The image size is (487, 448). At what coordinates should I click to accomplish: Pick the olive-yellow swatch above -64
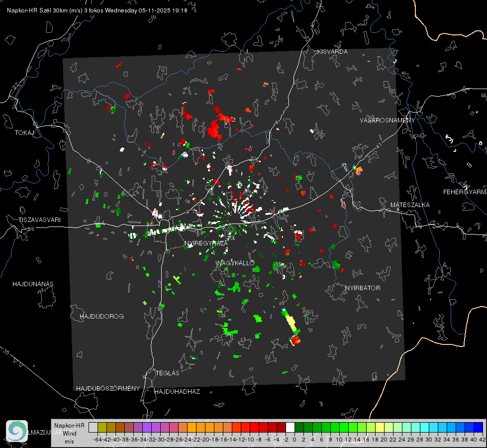(102, 427)
